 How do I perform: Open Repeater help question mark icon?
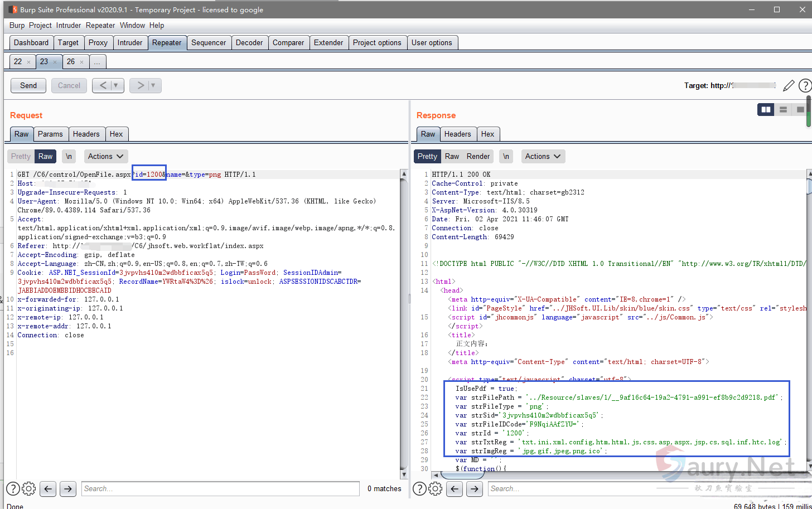(x=804, y=85)
